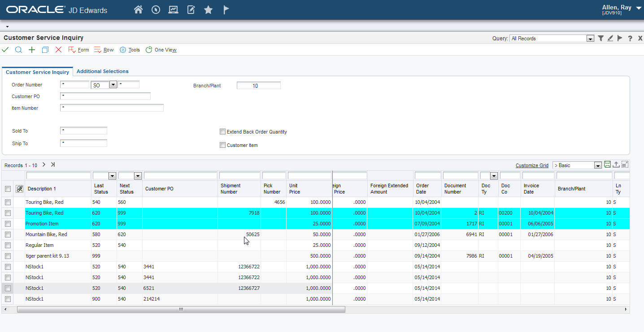The image size is (644, 332).
Task: Advance records with the next arrow
Action: coord(44,165)
